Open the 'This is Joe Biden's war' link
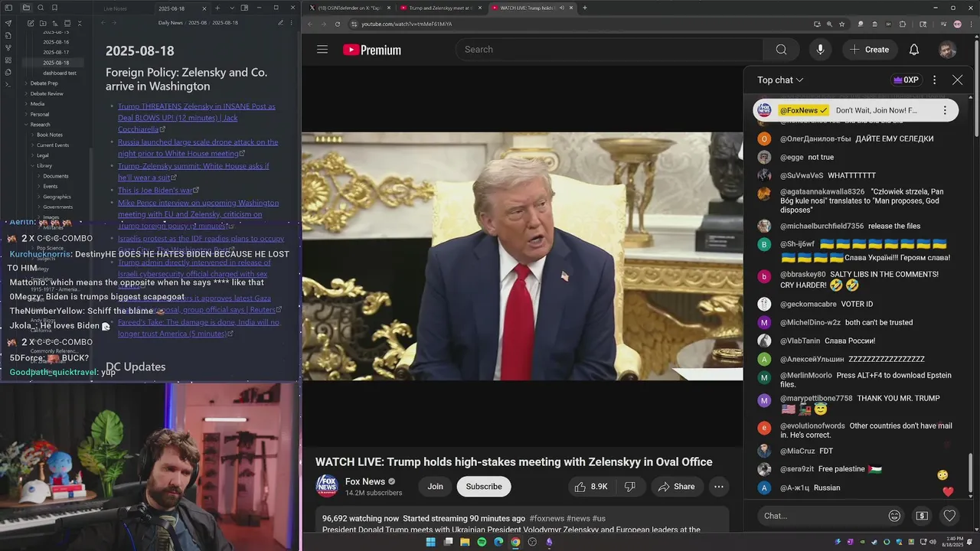 pyautogui.click(x=155, y=191)
